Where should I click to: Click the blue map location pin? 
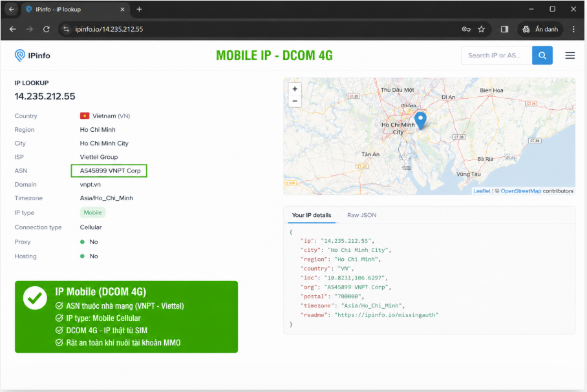420,121
